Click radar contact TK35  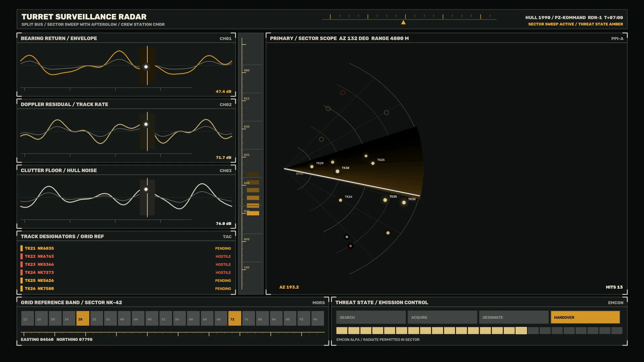coord(385,200)
